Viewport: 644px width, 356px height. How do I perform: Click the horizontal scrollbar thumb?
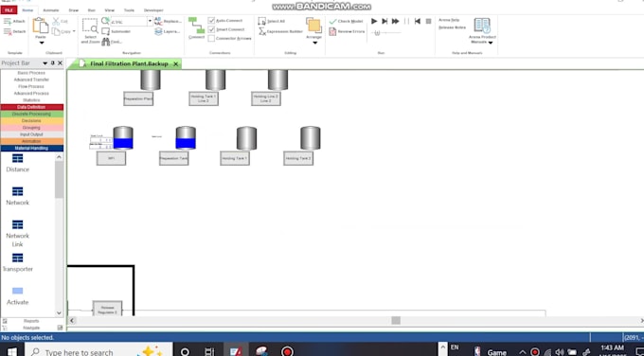[x=396, y=320]
